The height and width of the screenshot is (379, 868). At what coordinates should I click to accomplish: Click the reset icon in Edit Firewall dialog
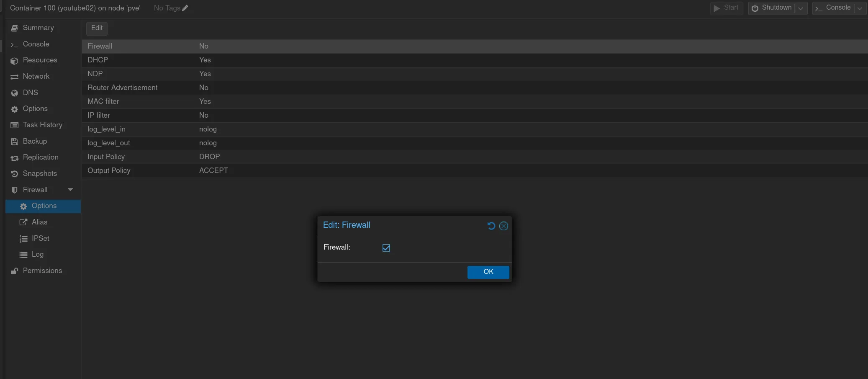(491, 226)
